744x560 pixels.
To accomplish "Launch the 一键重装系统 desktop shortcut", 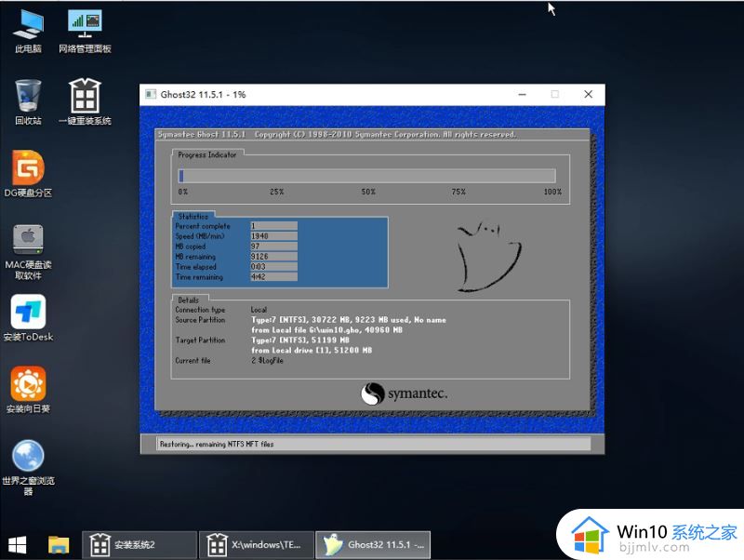I will pos(85,102).
